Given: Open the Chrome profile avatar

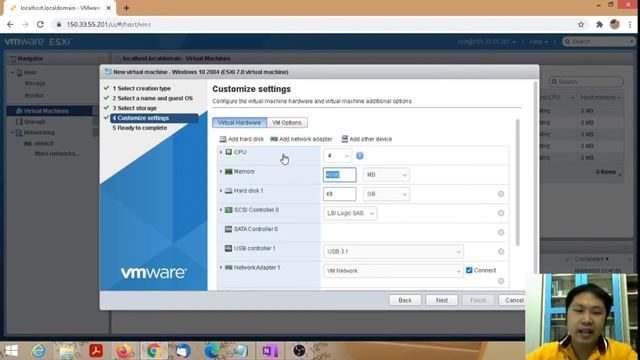Looking at the screenshot, I should pos(615,24).
